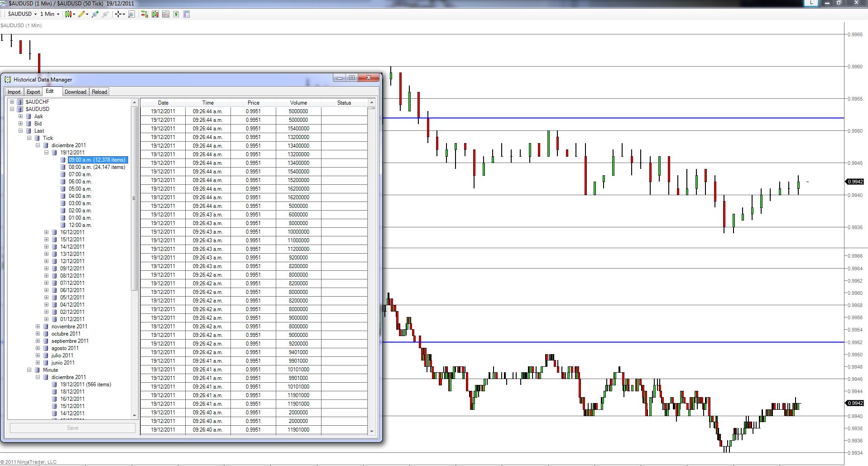Open the pencil drawing tools
868x466 pixels.
pyautogui.click(x=82, y=14)
